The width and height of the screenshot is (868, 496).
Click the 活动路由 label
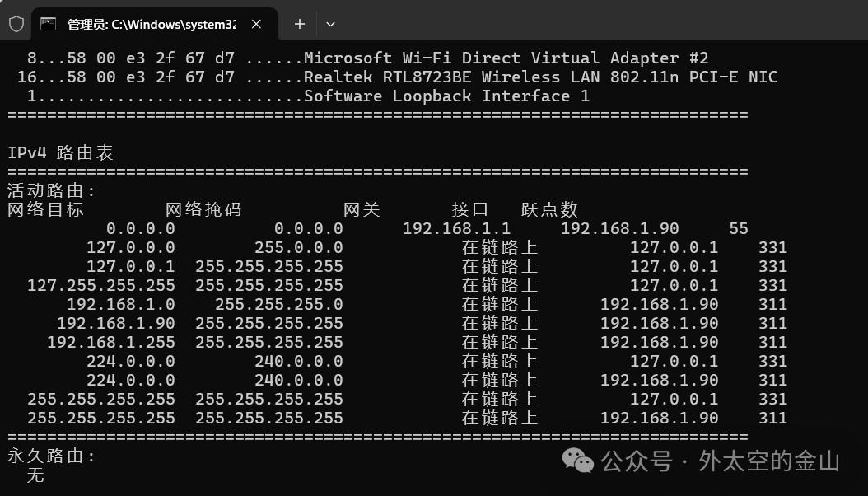pyautogui.click(x=51, y=191)
